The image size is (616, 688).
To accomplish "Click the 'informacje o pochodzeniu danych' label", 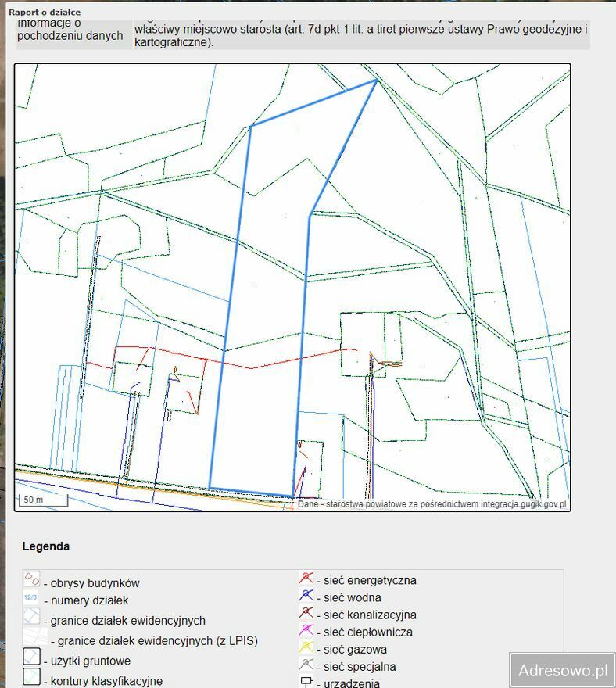I will click(70, 30).
